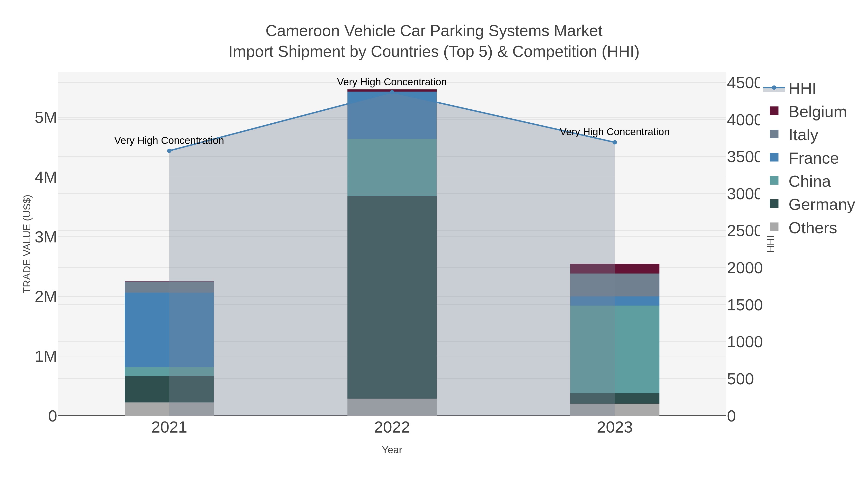Click the 3M y-axis tick label
The height and width of the screenshot is (488, 868).
(x=46, y=237)
